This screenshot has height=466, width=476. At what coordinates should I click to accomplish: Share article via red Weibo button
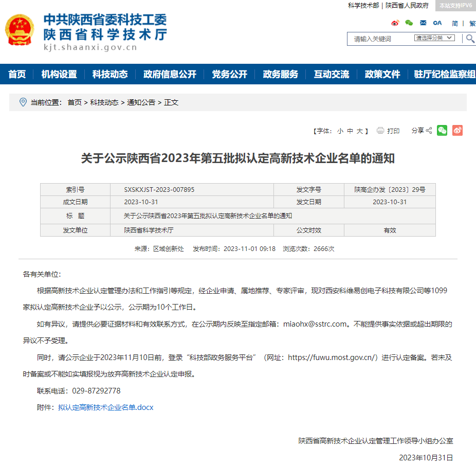pyautogui.click(x=457, y=131)
